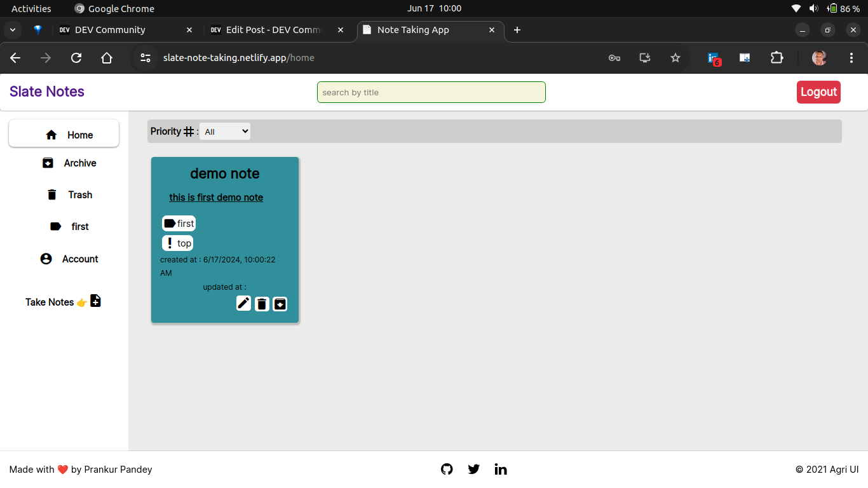The width and height of the screenshot is (868, 488).
Task: Click the battery indicator showing 86 %
Action: 843,8
